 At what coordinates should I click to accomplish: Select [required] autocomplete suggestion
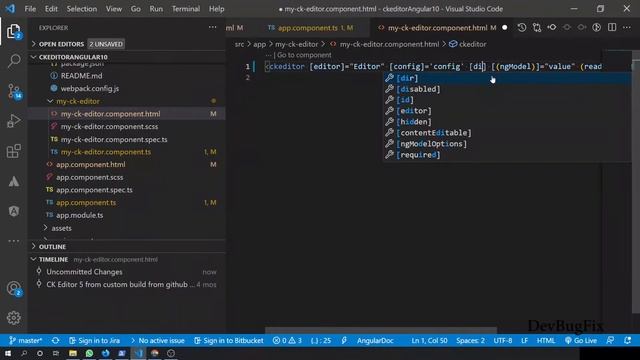[507, 155]
